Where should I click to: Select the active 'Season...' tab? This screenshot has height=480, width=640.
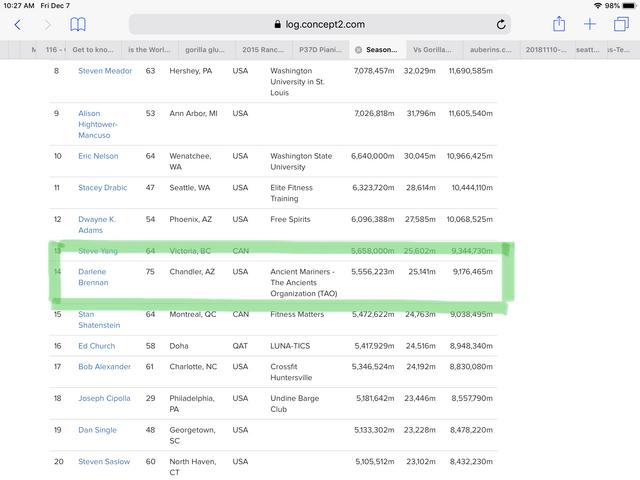378,50
